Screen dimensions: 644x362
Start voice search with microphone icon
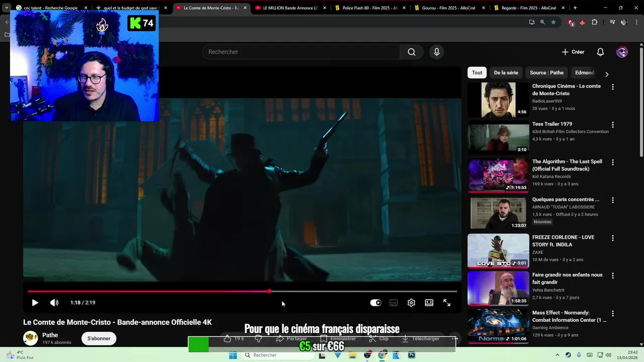(437, 52)
